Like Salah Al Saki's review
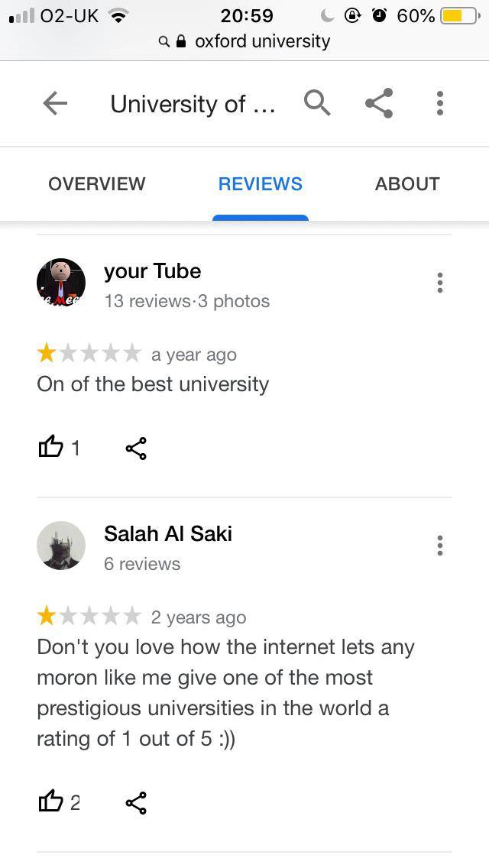 click(x=51, y=802)
